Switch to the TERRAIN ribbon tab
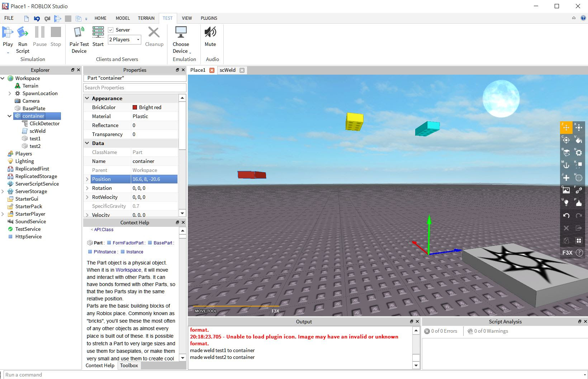 pyautogui.click(x=146, y=18)
